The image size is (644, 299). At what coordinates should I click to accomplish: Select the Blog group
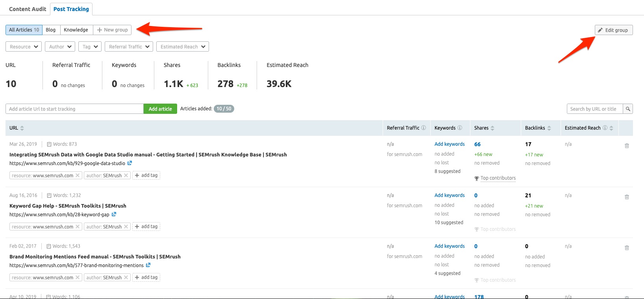(51, 30)
